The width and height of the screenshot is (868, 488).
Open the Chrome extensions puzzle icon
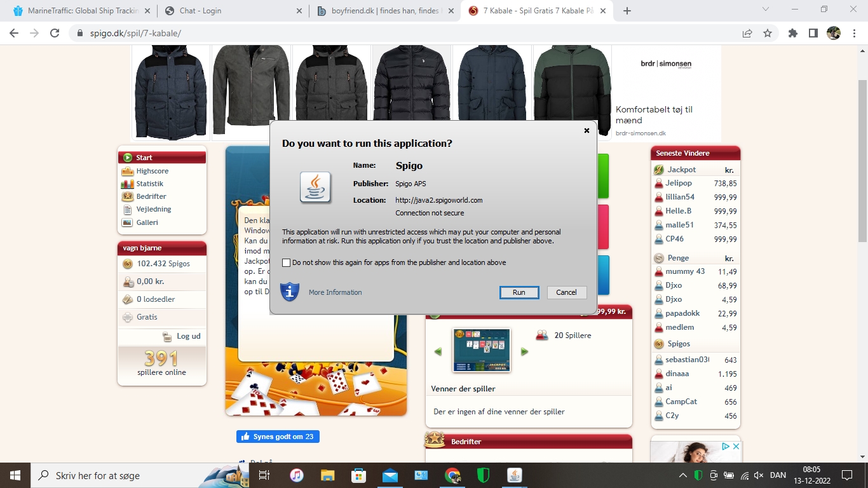793,33
